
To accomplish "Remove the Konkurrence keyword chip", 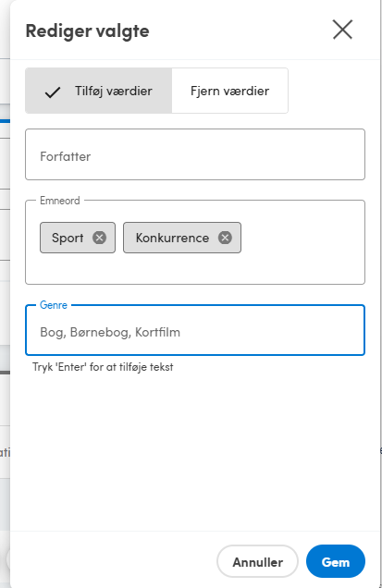I will coord(225,238).
